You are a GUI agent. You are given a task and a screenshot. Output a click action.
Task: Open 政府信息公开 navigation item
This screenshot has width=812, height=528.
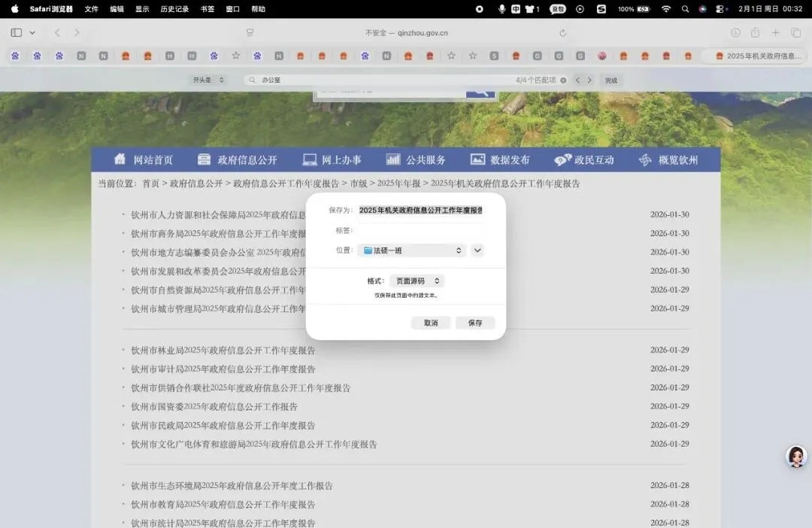pyautogui.click(x=238, y=159)
